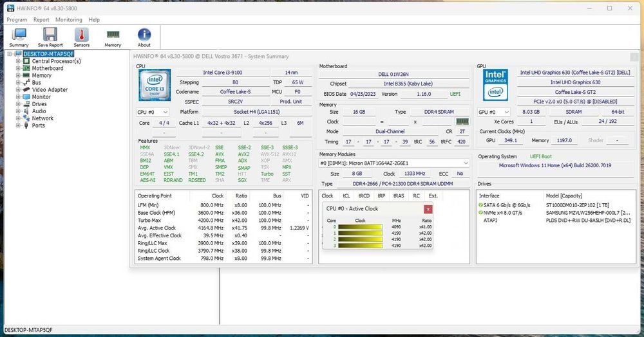The height and width of the screenshot is (337, 644).
Task: Click the Intel Core i3 logo
Action: tap(155, 85)
